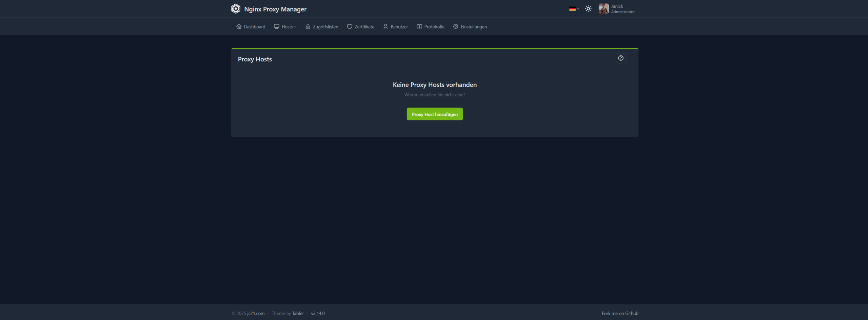The height and width of the screenshot is (320, 868).
Task: Open Zertifikate via the shield icon
Action: 350,26
